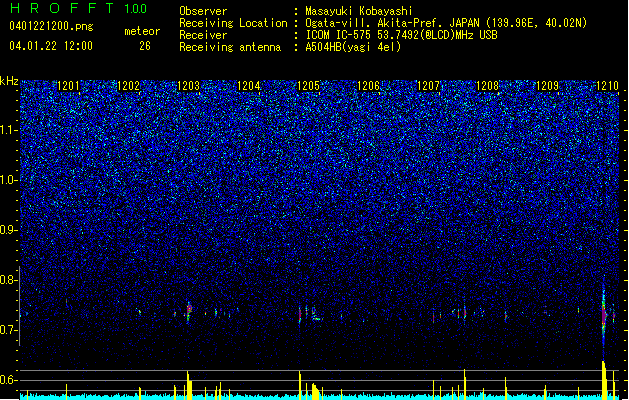The image size is (629, 400).
Task: Click the antenna value A504HB(yagi 4el)
Action: click(353, 47)
